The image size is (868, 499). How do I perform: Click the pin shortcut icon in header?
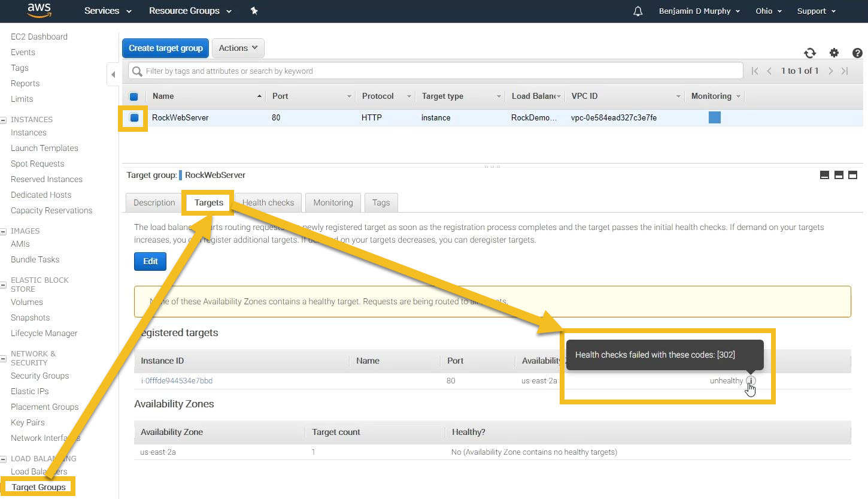(254, 11)
